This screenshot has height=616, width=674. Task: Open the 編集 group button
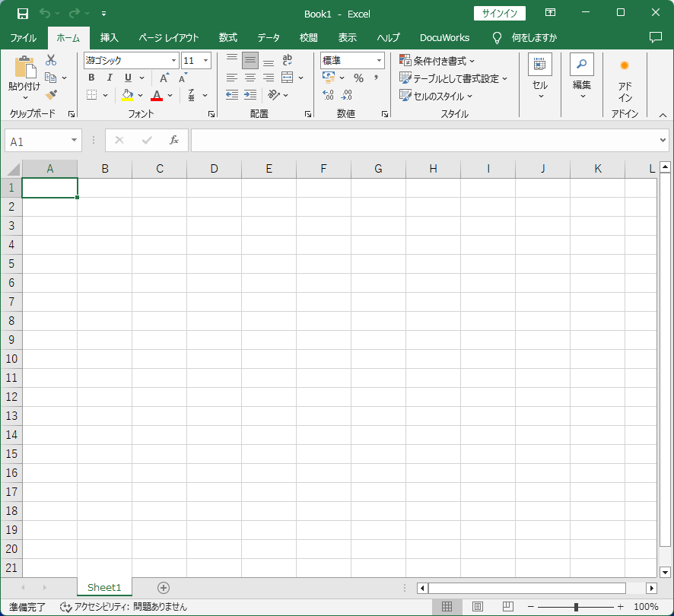[582, 78]
